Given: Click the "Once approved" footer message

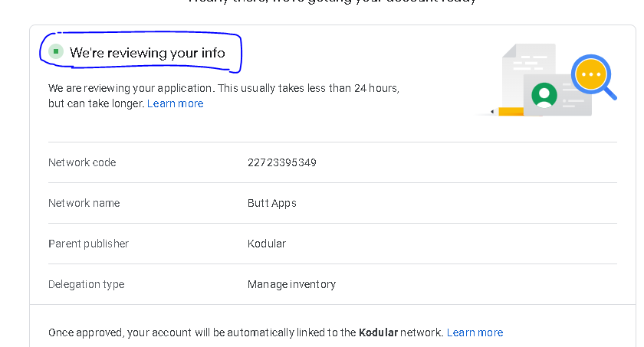Looking at the screenshot, I should pos(153,332).
